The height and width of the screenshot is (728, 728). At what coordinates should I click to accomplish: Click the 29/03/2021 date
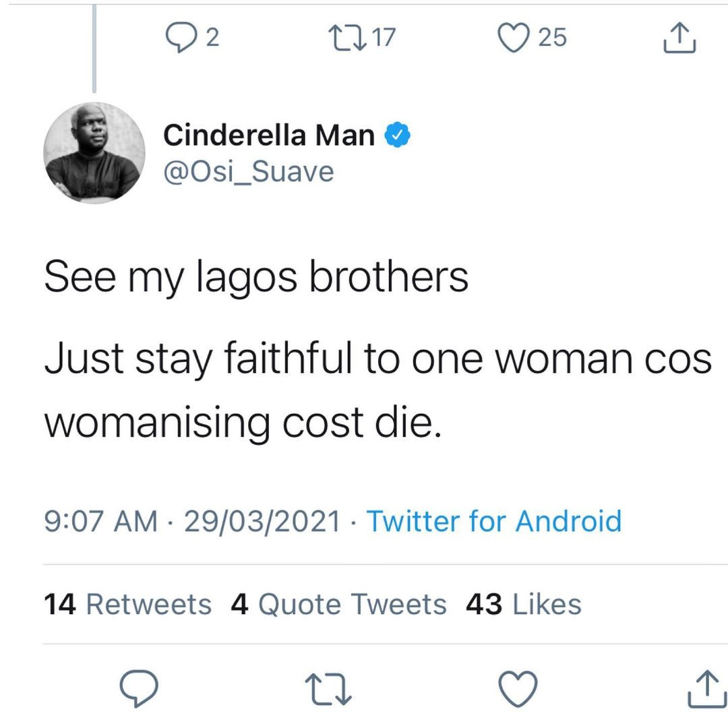coord(262,520)
